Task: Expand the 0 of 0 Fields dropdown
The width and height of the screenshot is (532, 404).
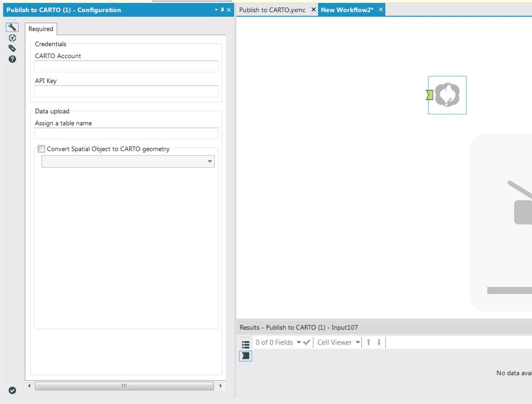Action: pyautogui.click(x=299, y=342)
